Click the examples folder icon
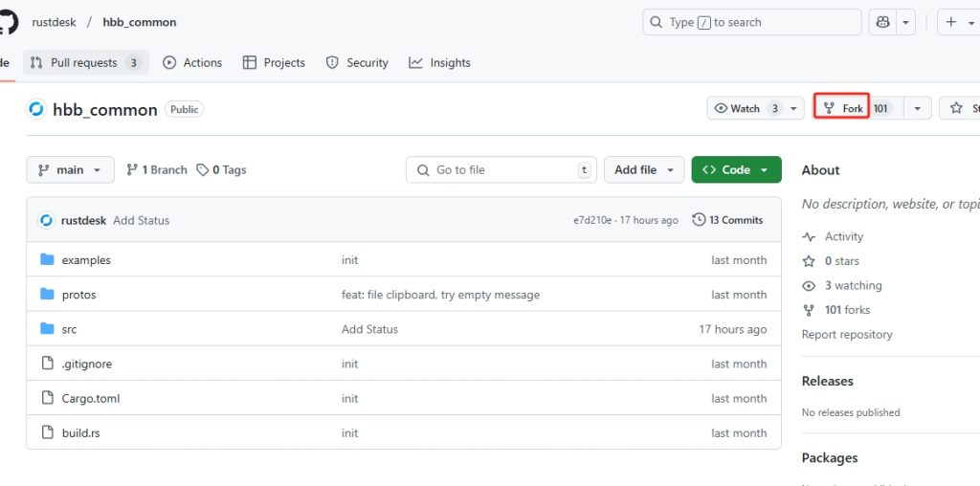The width and height of the screenshot is (980, 486). [47, 260]
